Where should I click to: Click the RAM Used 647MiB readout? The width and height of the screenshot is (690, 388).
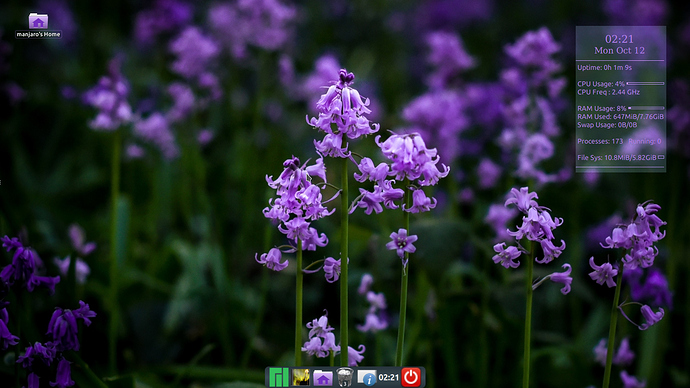tap(620, 117)
